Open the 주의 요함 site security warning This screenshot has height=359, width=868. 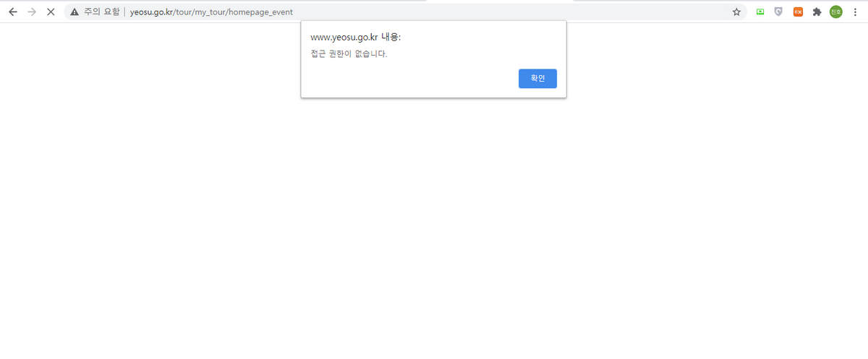click(x=95, y=12)
